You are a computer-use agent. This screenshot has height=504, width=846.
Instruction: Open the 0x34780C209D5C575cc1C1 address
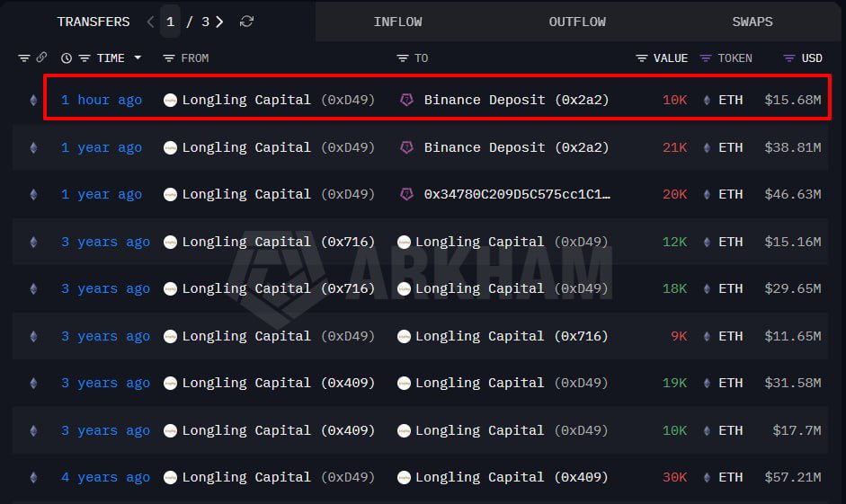click(518, 195)
